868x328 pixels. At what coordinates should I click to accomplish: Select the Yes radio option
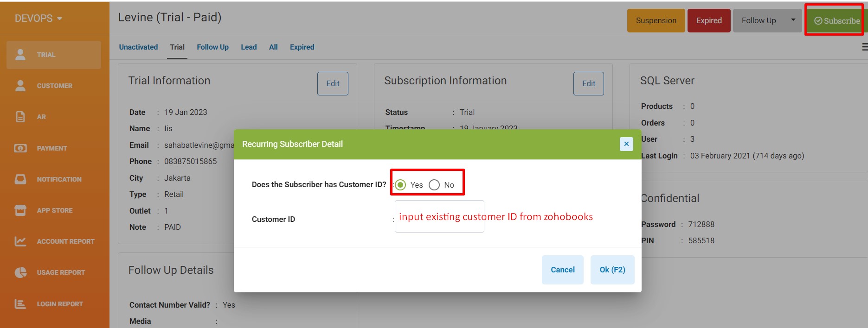[x=401, y=185]
